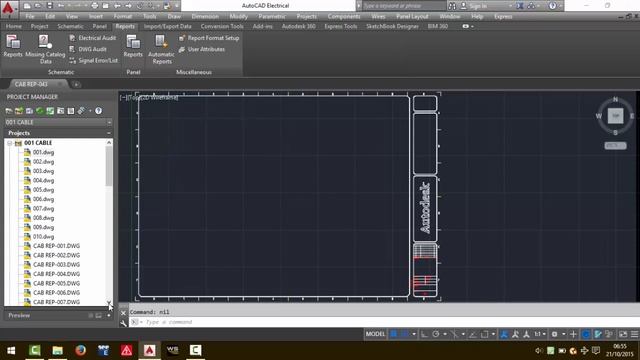Open File Explorer from the taskbar

pyautogui.click(x=58, y=350)
